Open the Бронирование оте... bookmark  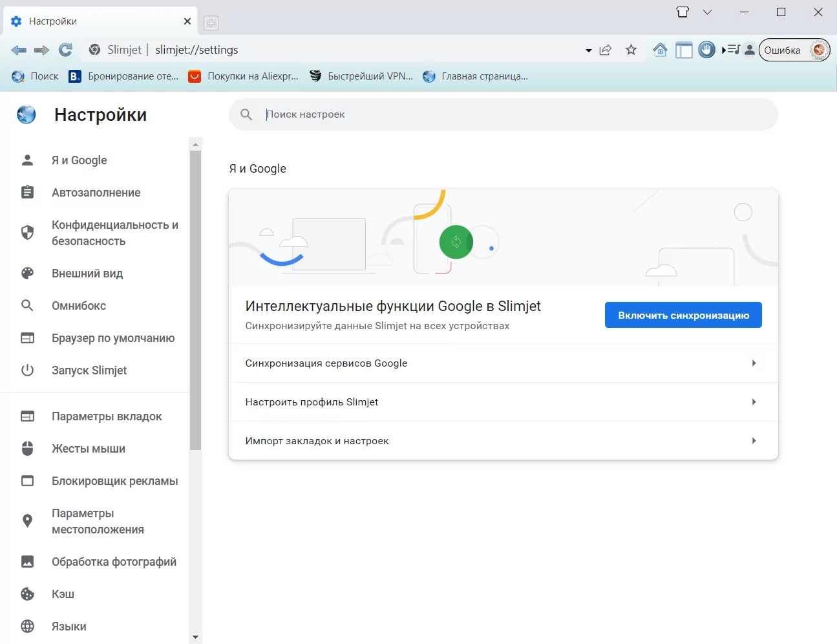coord(124,76)
